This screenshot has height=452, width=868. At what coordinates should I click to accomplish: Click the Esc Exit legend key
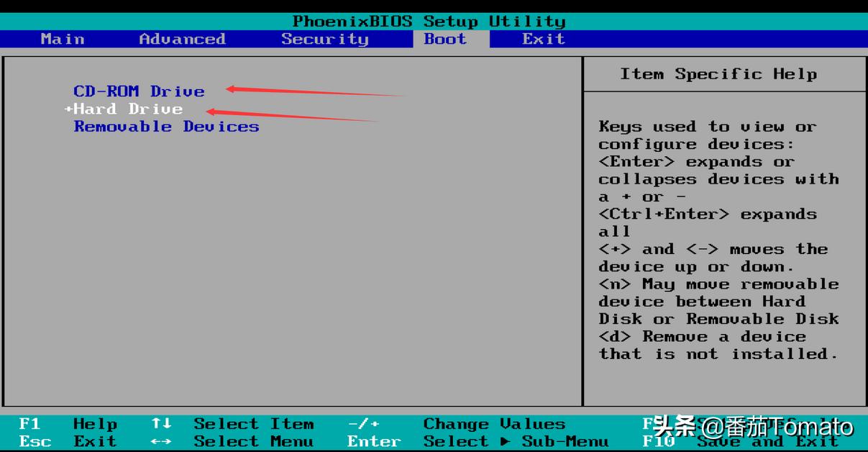click(68, 441)
